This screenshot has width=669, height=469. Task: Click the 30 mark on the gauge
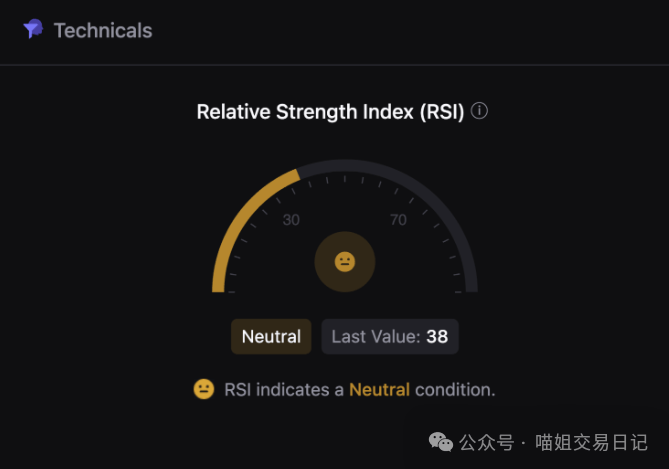tap(291, 220)
